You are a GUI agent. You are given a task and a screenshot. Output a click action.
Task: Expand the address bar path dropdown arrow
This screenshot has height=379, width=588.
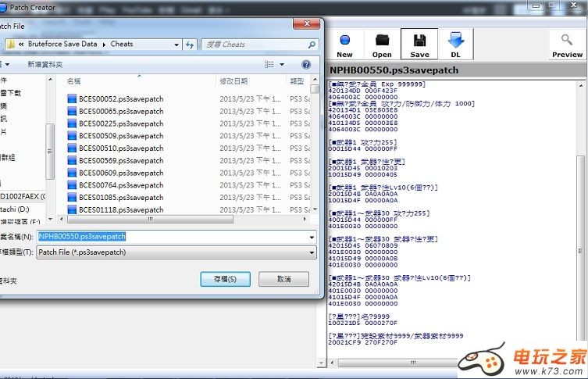click(x=176, y=45)
